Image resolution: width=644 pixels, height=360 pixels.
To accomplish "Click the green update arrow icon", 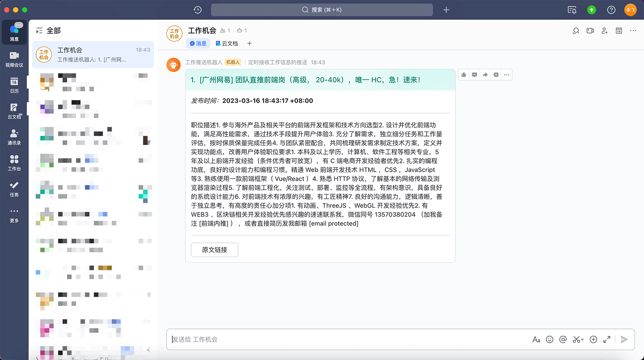I will point(591,10).
